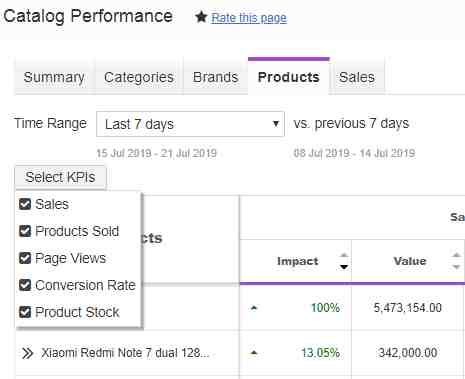Open the Time Range dropdown

point(190,124)
